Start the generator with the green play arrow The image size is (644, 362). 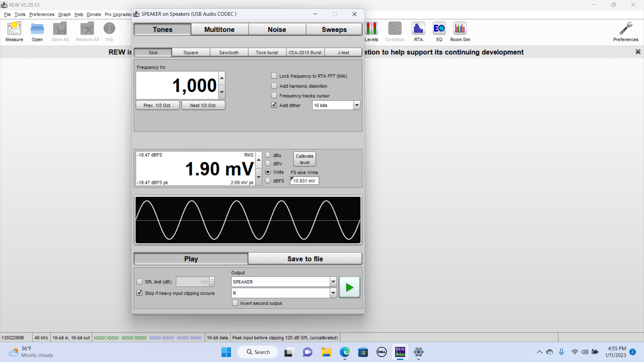pos(350,287)
